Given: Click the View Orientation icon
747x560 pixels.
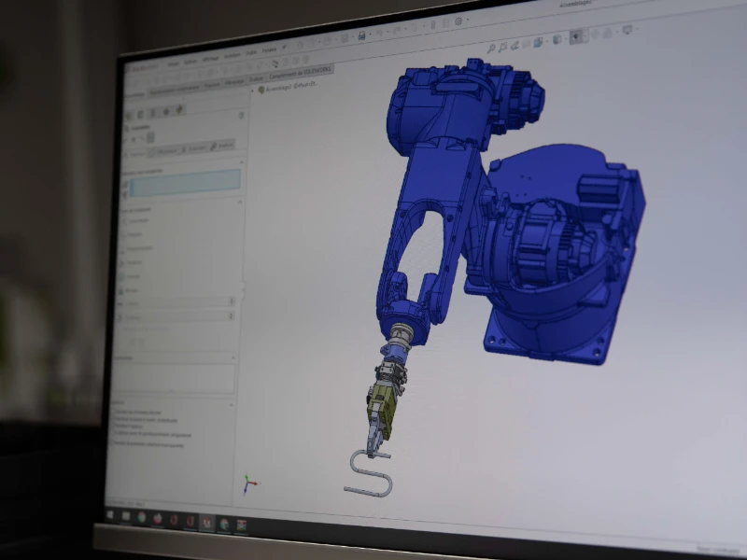Looking at the screenshot, I should pos(539,42).
